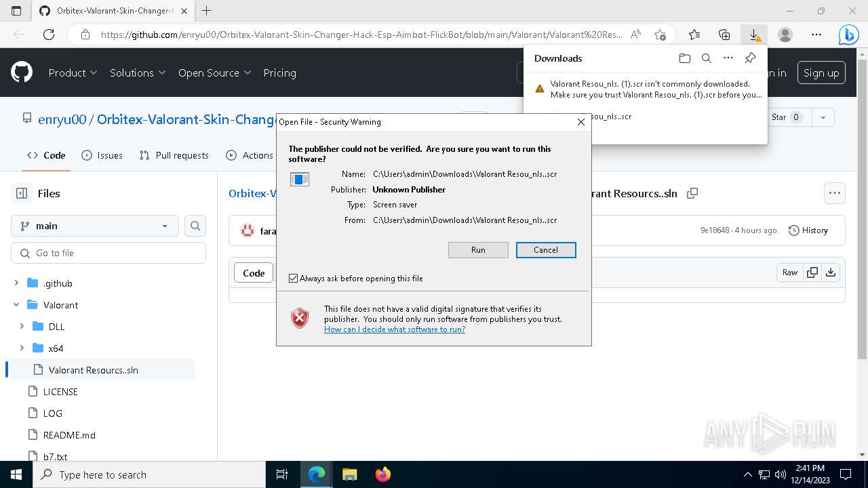
Task: Show hidden system tray icons
Action: pyautogui.click(x=748, y=474)
